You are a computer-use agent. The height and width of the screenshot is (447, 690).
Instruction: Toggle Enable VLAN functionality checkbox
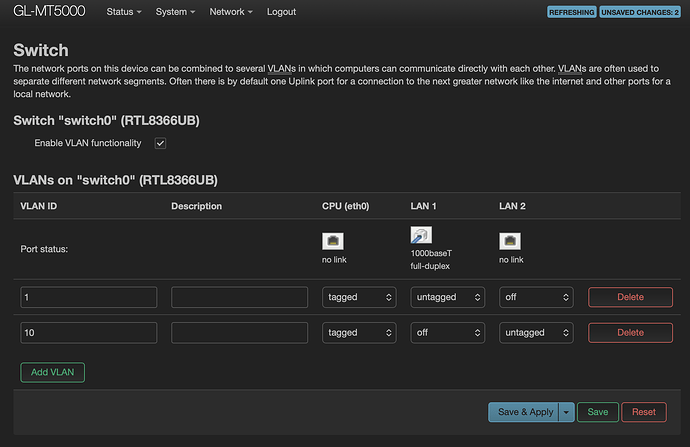coord(160,143)
